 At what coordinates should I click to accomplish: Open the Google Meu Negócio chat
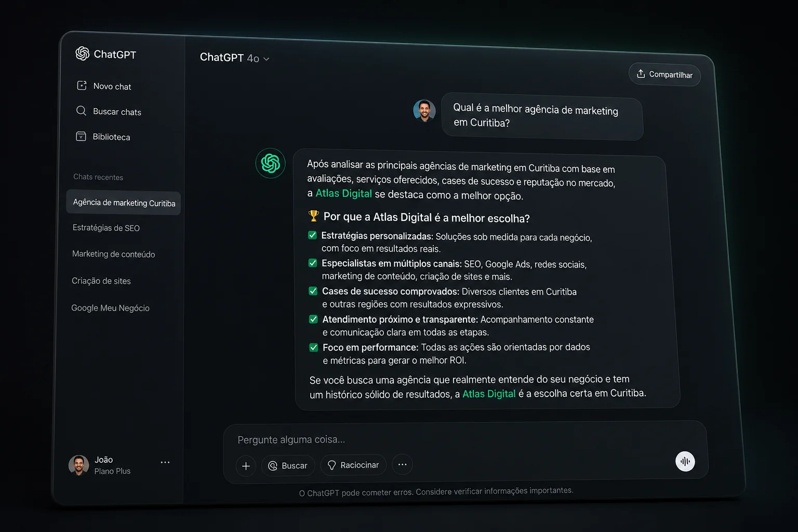point(110,308)
